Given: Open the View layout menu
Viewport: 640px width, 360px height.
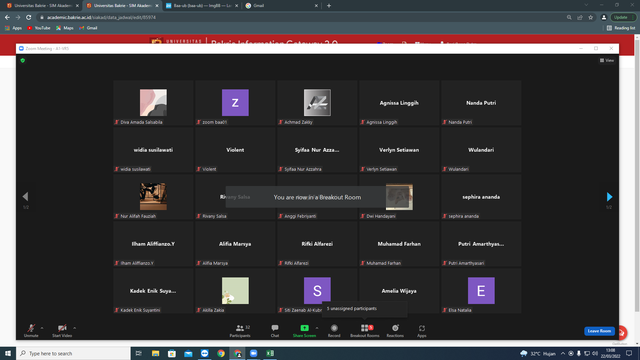Looking at the screenshot, I should click(x=607, y=60).
